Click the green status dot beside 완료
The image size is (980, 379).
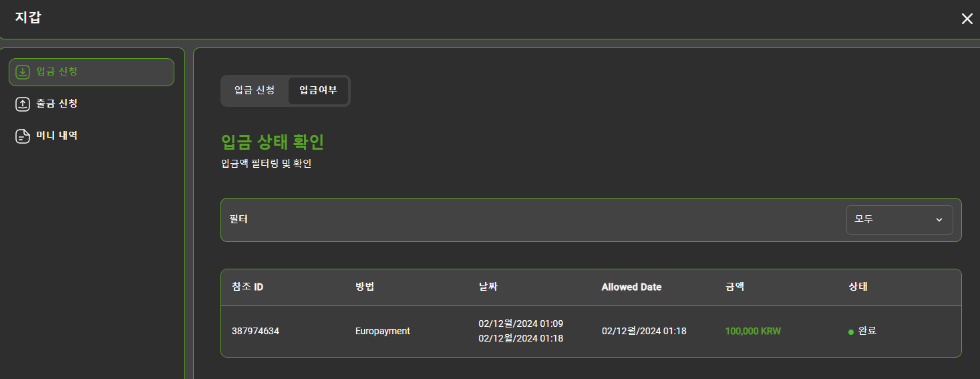point(851,332)
